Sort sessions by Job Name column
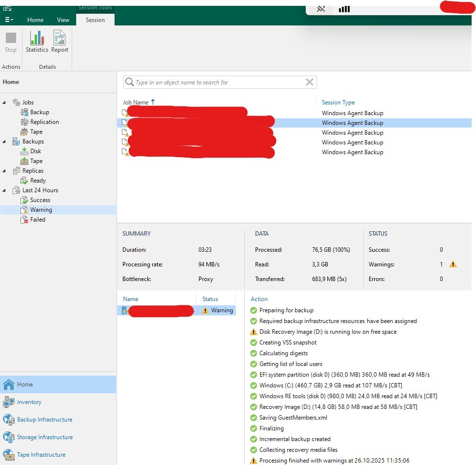 point(135,102)
